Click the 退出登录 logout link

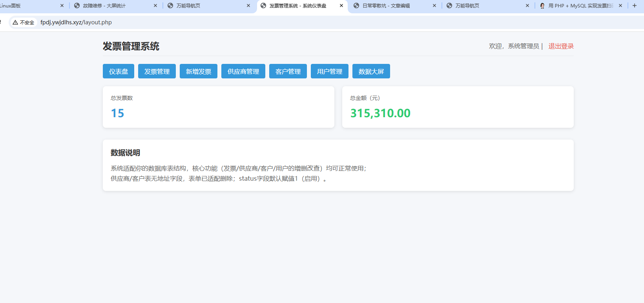pos(561,46)
